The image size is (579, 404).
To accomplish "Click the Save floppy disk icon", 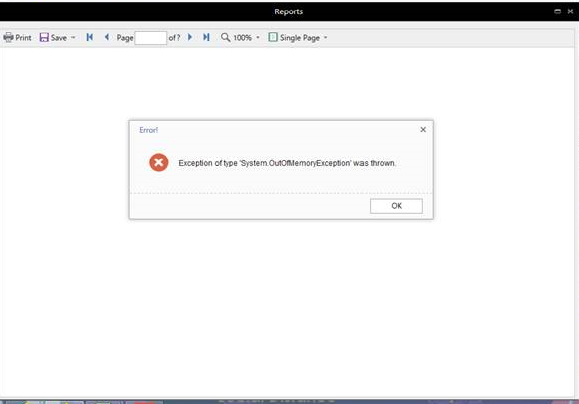I will pos(44,37).
